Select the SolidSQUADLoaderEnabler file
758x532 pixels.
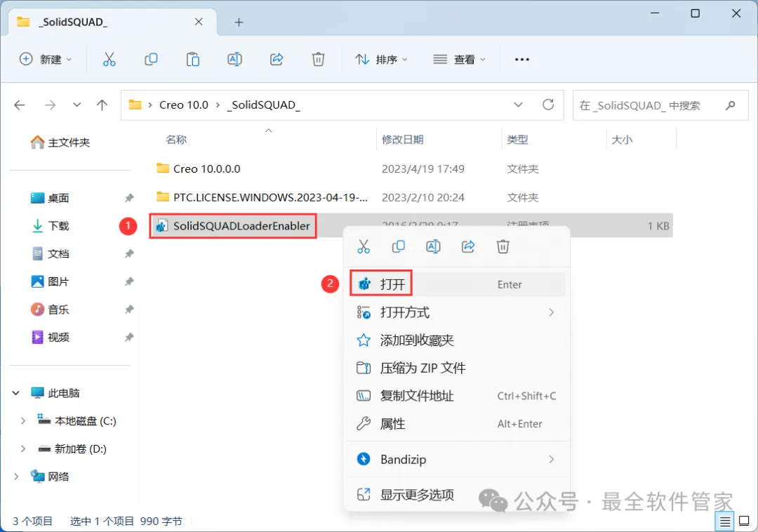point(241,226)
